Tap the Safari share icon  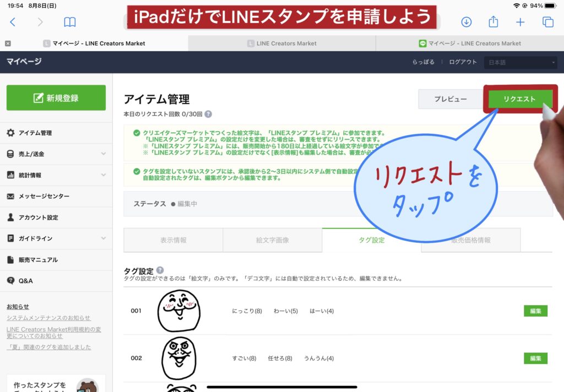[493, 21]
